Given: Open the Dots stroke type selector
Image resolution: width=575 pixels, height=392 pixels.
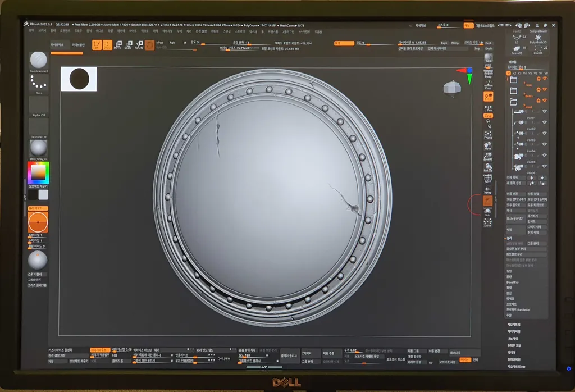Looking at the screenshot, I should (39, 83).
